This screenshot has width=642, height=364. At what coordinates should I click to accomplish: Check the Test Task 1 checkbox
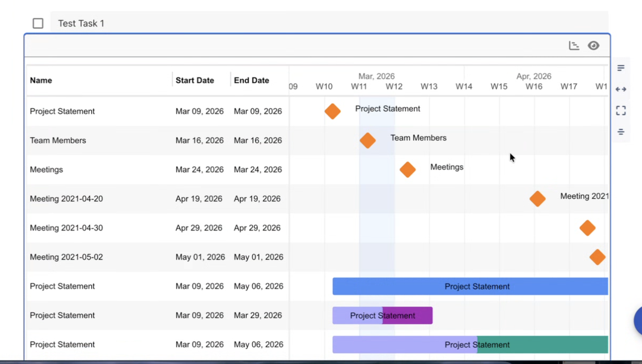(38, 23)
